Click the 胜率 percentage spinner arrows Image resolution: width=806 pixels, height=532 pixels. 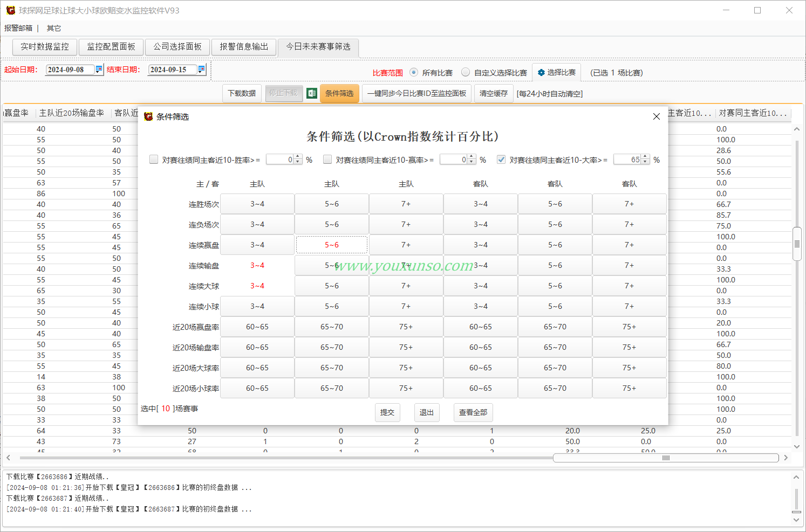point(298,160)
